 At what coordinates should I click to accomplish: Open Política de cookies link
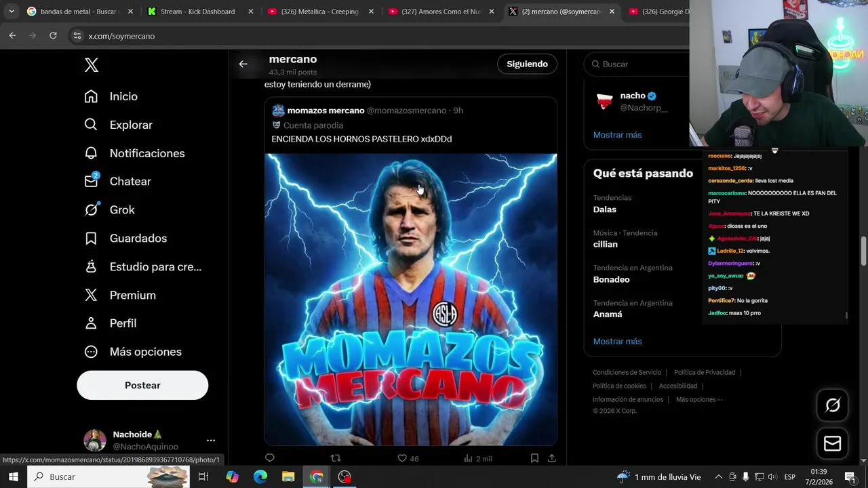point(619,386)
